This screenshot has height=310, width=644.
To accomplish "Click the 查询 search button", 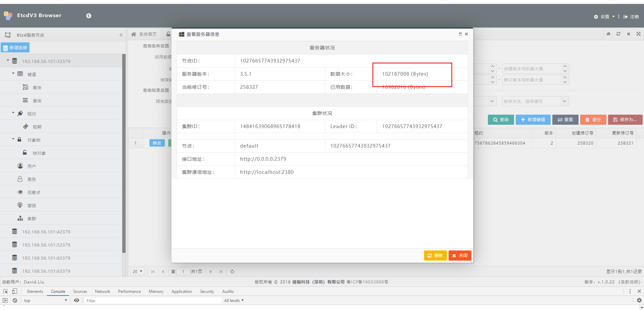I will click(x=501, y=120).
